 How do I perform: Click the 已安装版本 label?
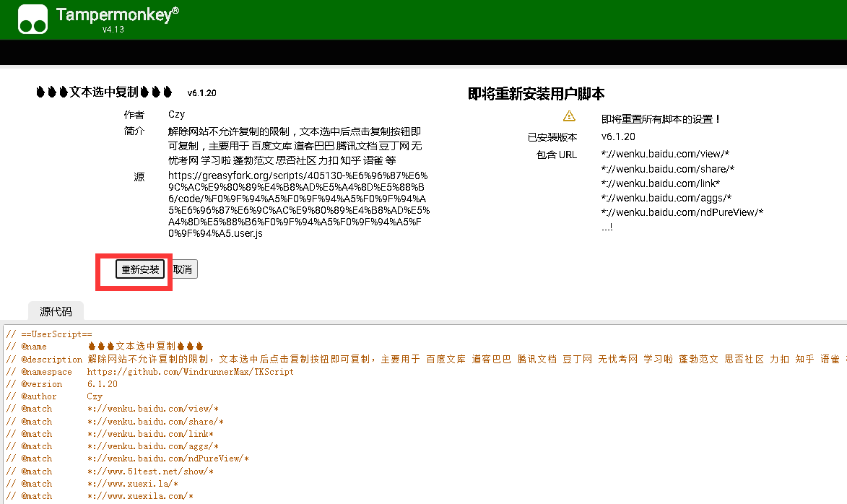point(552,137)
